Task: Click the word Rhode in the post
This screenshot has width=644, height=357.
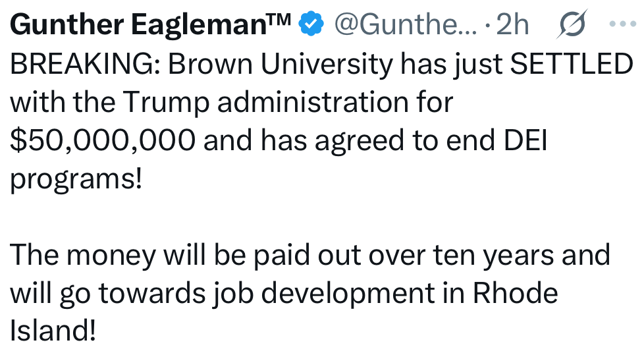Action: (515, 292)
